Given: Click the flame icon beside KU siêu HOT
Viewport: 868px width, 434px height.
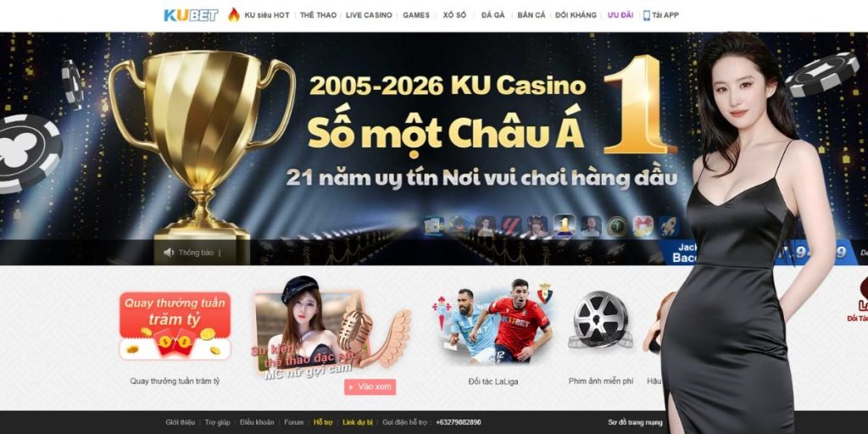Looking at the screenshot, I should 234,15.
